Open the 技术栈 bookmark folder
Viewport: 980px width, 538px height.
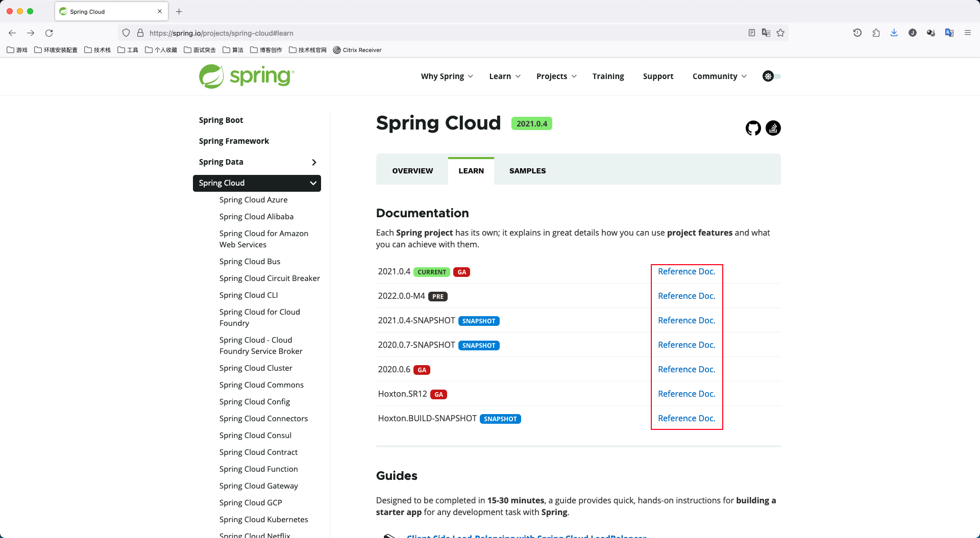[97, 50]
